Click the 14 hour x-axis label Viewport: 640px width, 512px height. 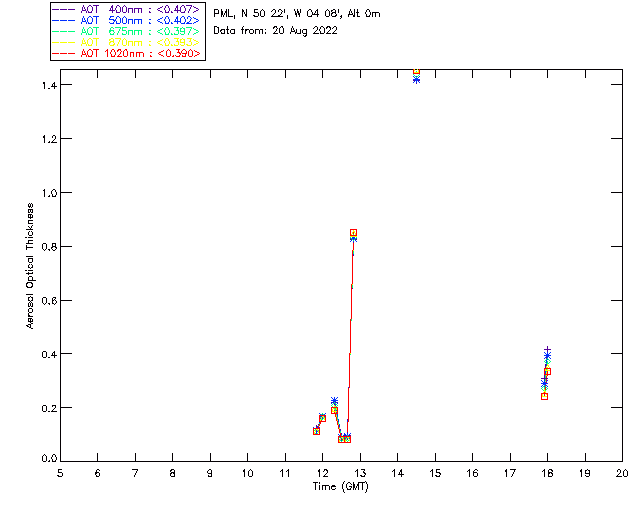tap(398, 473)
